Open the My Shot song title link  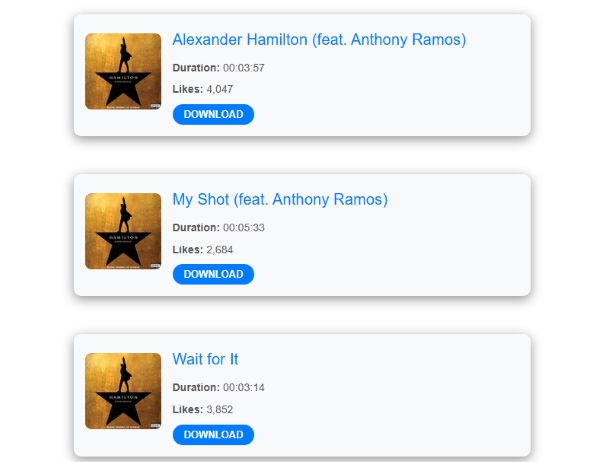[280, 200]
